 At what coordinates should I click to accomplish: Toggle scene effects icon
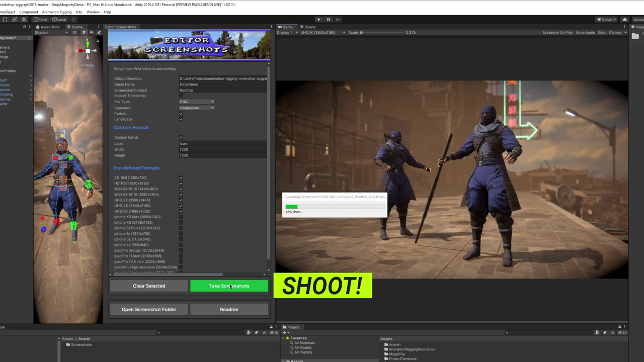point(98,33)
